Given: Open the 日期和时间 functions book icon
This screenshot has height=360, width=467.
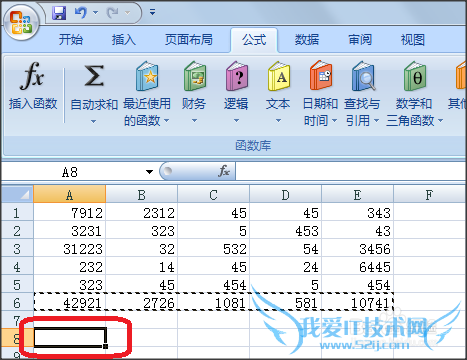Looking at the screenshot, I should [321, 75].
